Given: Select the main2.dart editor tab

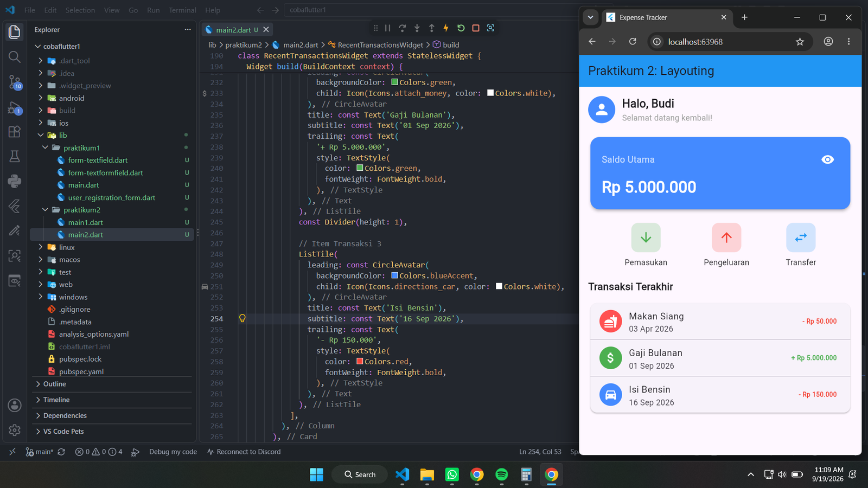Looking at the screenshot, I should click(x=237, y=30).
